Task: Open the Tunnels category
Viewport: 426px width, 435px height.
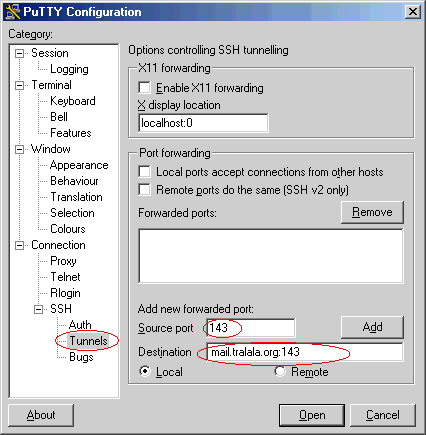Action: 88,341
